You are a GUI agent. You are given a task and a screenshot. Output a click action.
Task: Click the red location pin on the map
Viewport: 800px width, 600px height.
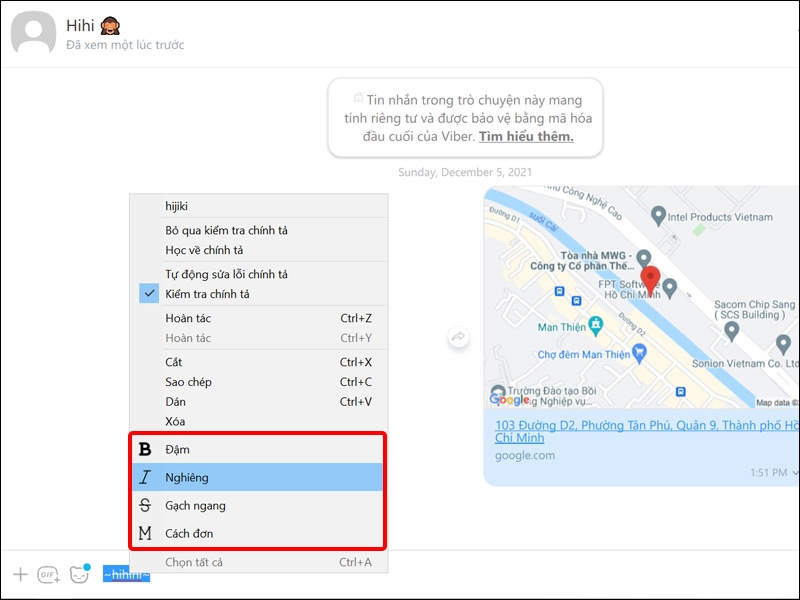(651, 280)
